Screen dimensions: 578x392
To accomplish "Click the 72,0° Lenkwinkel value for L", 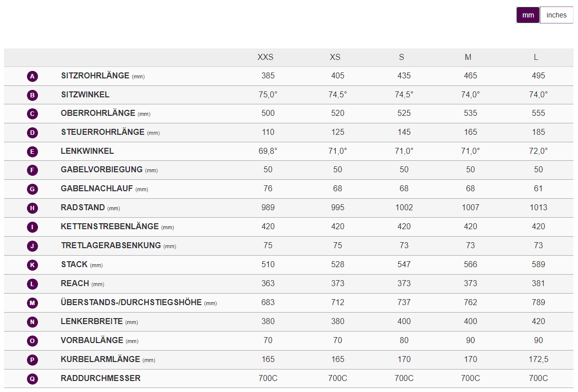I will click(x=538, y=151).
